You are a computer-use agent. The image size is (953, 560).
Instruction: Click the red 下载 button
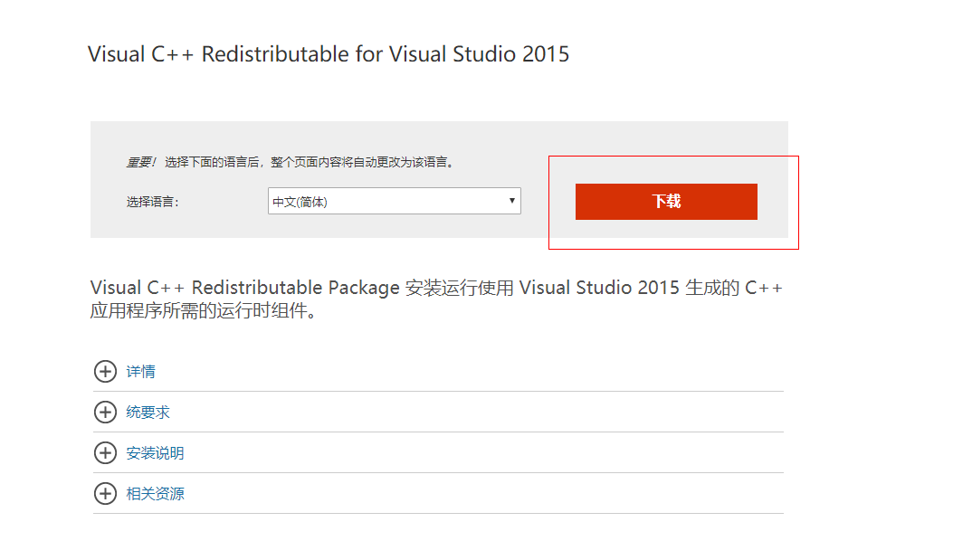pos(666,202)
